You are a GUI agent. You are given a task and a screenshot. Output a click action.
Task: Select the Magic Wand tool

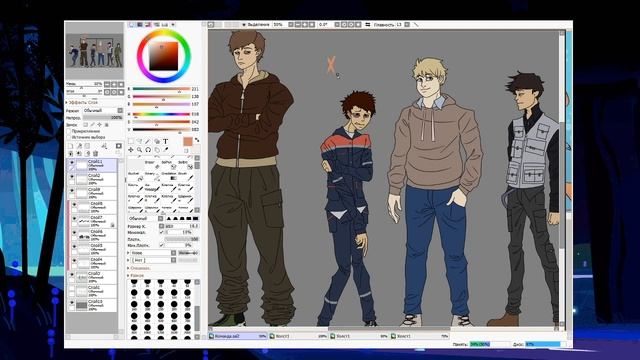click(x=147, y=141)
